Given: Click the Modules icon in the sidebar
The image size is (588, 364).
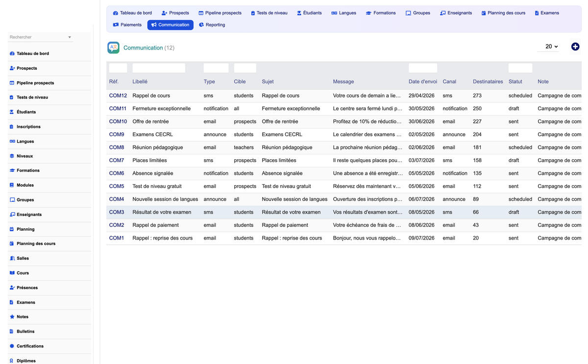Looking at the screenshot, I should 12,185.
